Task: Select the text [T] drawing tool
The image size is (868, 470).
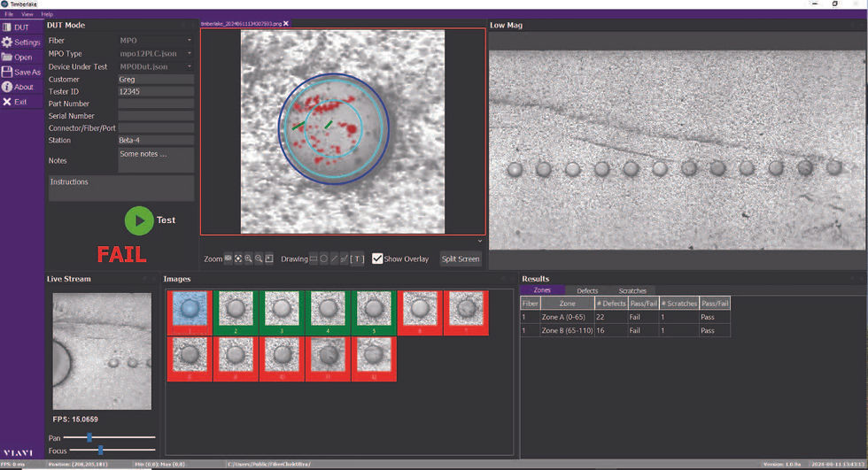Action: [x=357, y=259]
